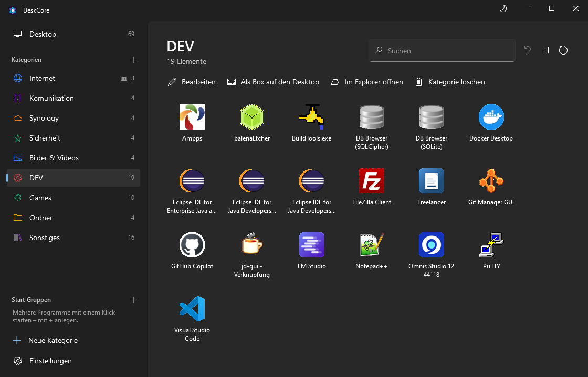Open the Ampps app icon
The image size is (588, 377).
pyautogui.click(x=192, y=117)
